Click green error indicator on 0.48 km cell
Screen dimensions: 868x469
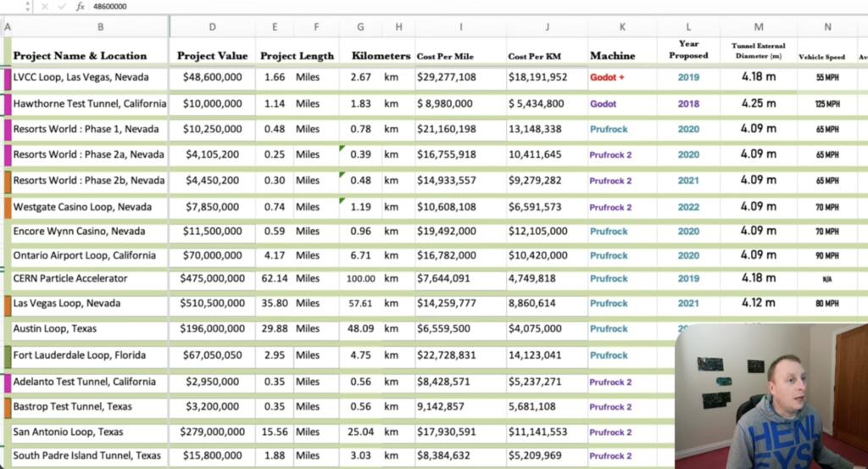(x=342, y=175)
